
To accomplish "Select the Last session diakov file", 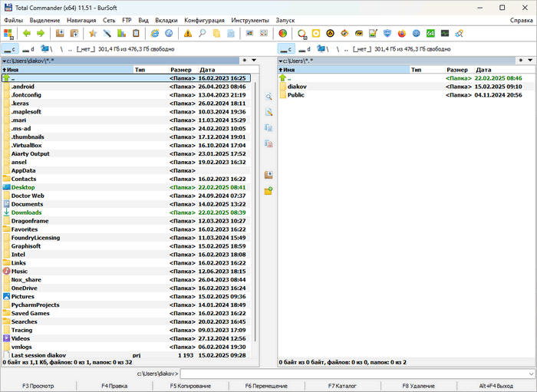I will (x=126, y=355).
